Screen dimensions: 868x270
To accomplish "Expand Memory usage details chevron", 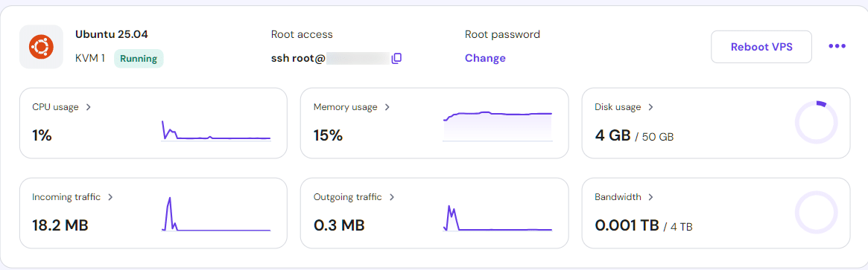I will click(x=387, y=107).
